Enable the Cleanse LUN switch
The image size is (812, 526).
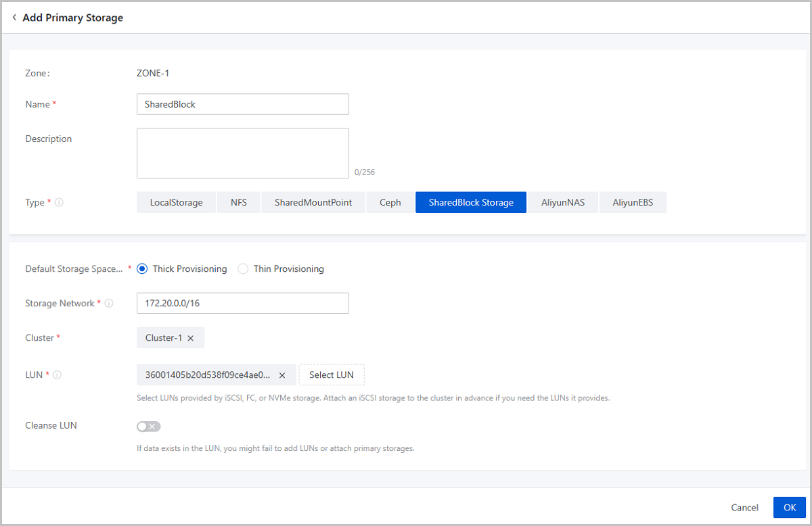click(x=148, y=426)
